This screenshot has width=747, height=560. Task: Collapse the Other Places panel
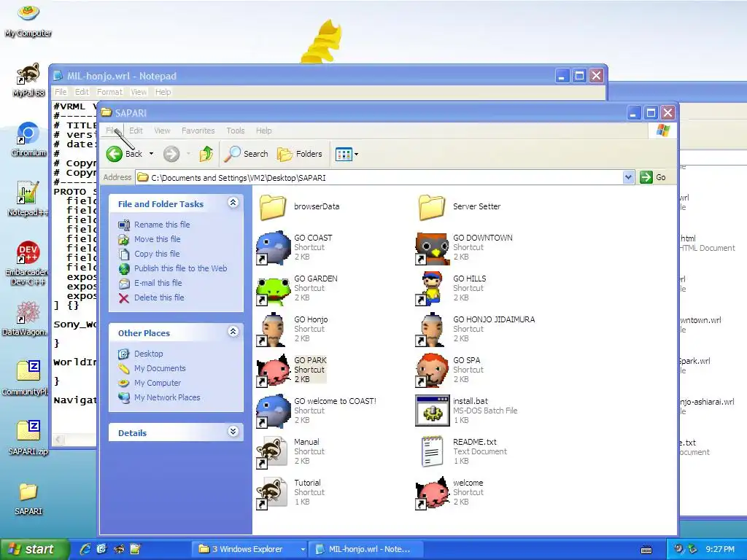[x=233, y=332]
